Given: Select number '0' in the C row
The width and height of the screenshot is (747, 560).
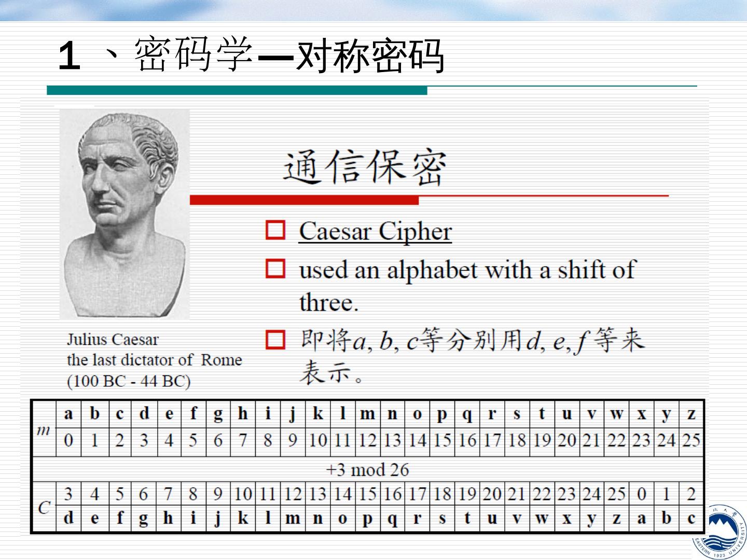Looking at the screenshot, I should coord(641,494).
